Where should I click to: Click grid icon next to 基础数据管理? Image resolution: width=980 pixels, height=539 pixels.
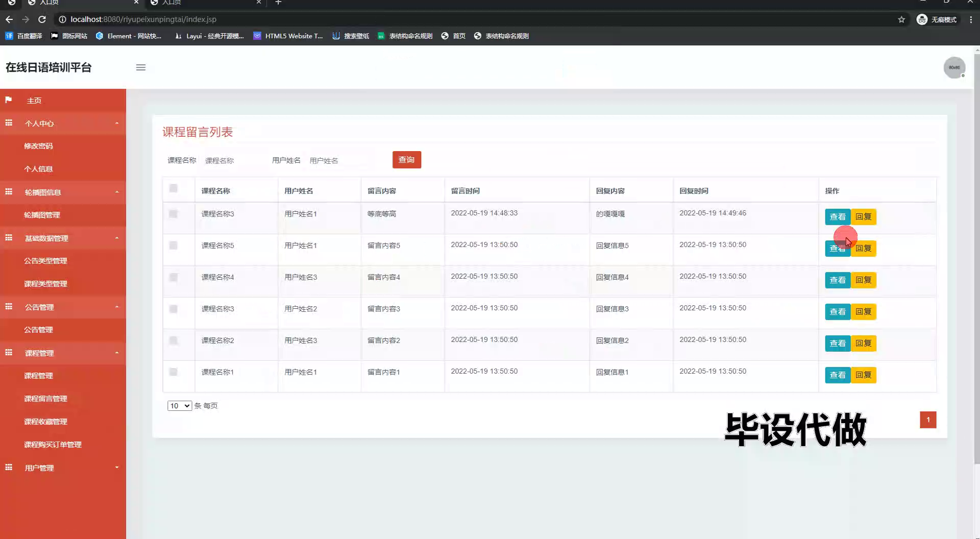(9, 238)
